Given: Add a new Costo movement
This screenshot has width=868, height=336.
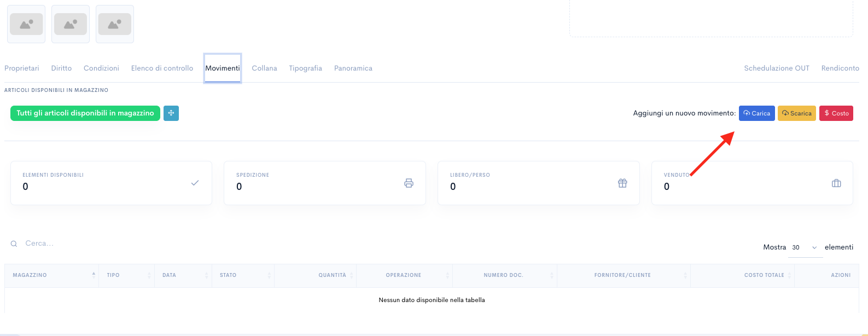Looking at the screenshot, I should click(x=836, y=113).
